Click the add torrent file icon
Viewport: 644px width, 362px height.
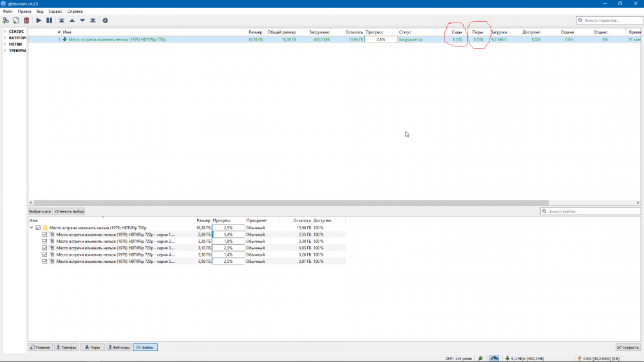click(x=16, y=21)
